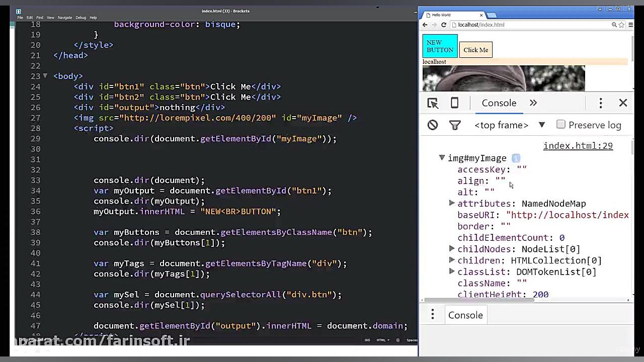Image resolution: width=644 pixels, height=362 pixels.
Task: Open the Edit menu in Brackets
Action: [30, 18]
